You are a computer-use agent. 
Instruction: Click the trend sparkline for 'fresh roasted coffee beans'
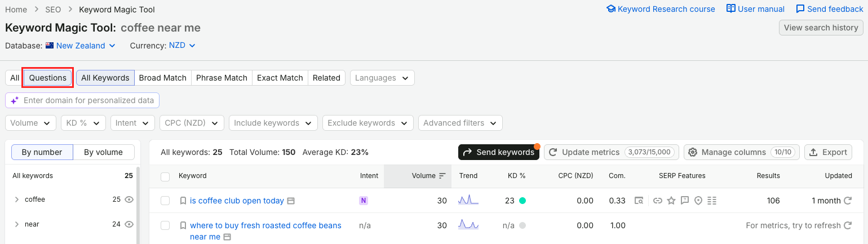tap(468, 225)
